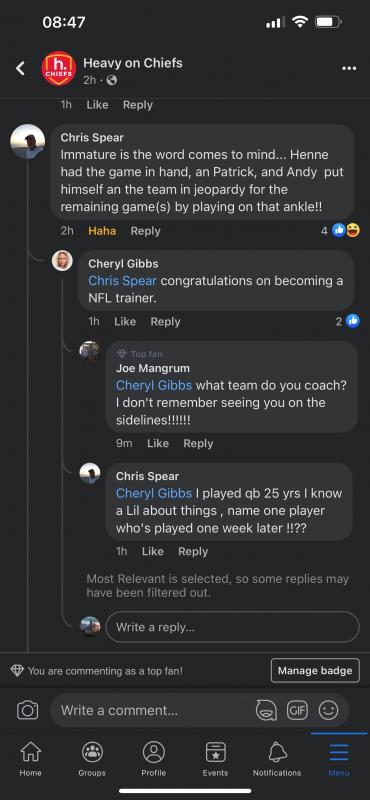Like Joe Mangrum's reply
370x800 pixels.
tap(158, 443)
